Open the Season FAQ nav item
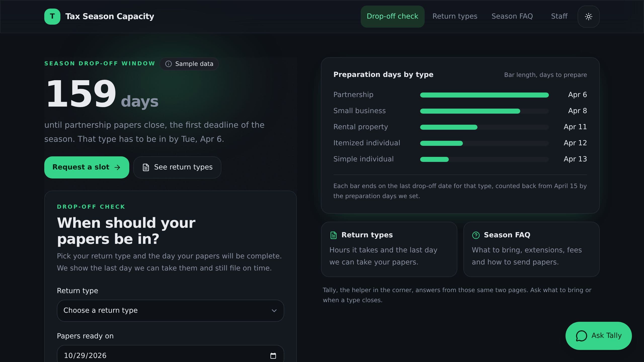The height and width of the screenshot is (362, 644). pos(512,17)
